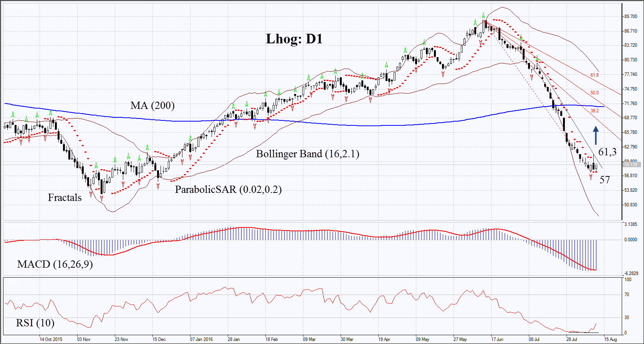Click price axis value 74.750

click(631, 89)
